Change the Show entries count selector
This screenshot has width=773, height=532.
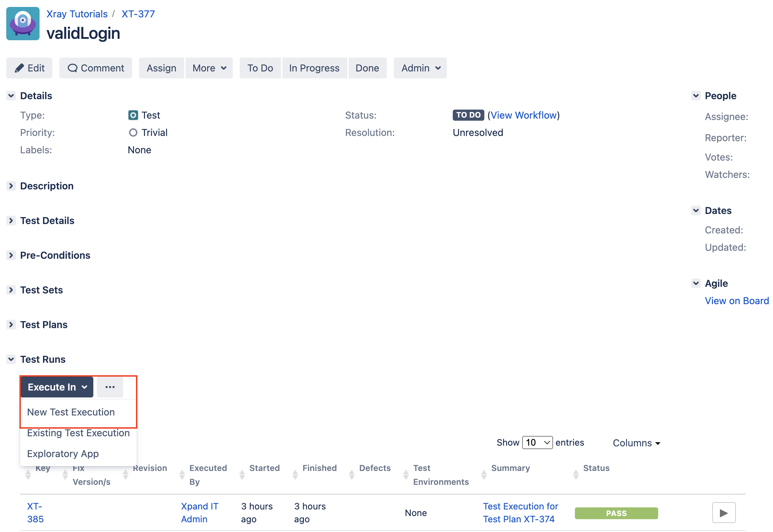coord(537,443)
